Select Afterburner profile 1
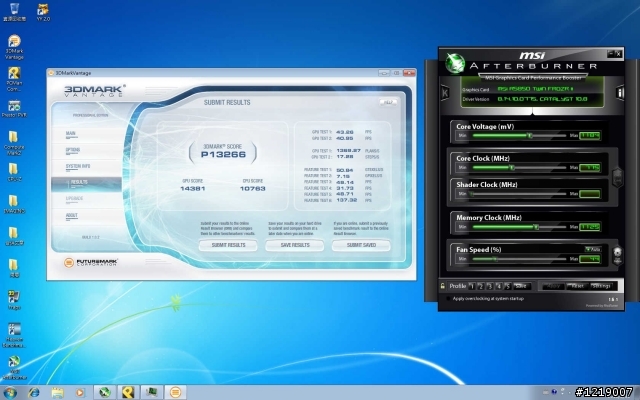 point(472,286)
